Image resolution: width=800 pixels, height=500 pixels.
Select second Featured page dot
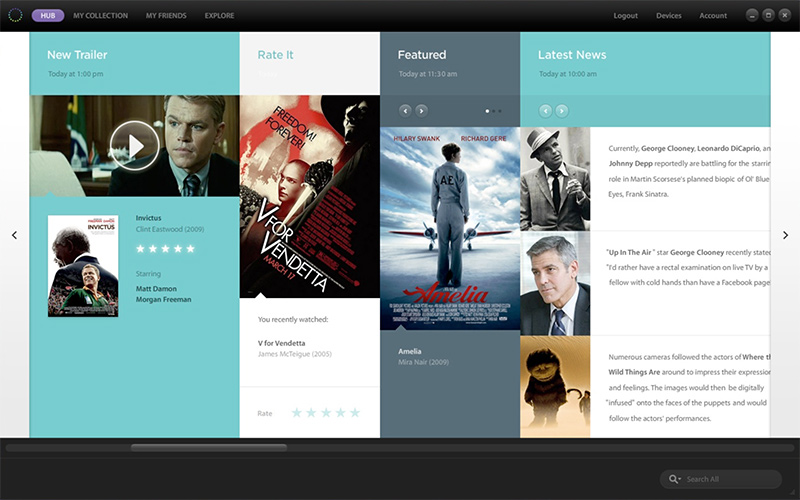pos(493,111)
